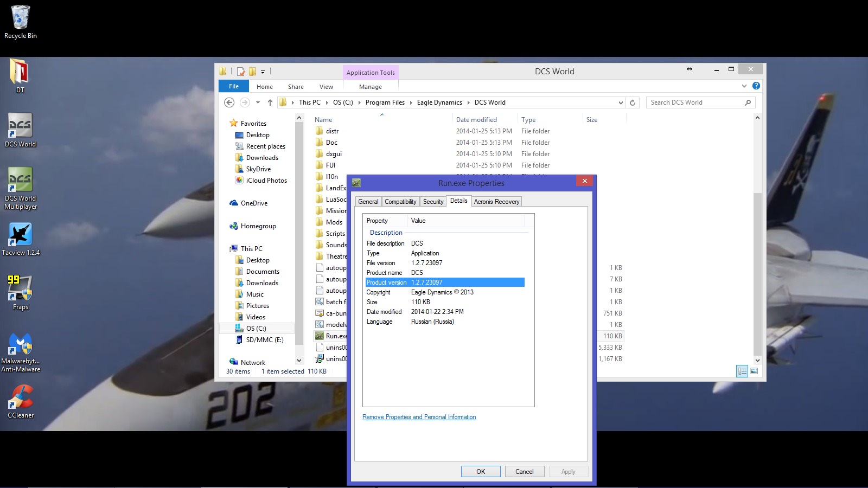This screenshot has width=868, height=488.
Task: Select OS (C:) in navigation pane
Action: click(x=256, y=329)
